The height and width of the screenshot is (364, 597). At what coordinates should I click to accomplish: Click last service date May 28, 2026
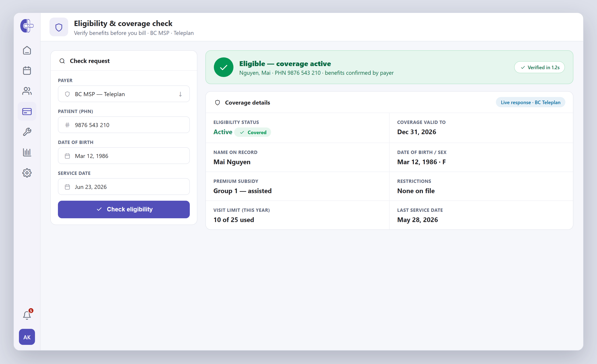coord(417,220)
